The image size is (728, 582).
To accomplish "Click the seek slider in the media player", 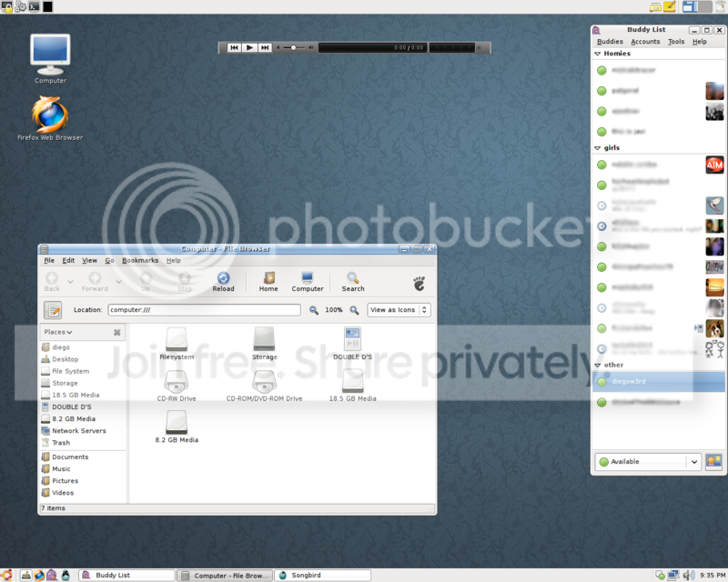I will click(x=291, y=48).
